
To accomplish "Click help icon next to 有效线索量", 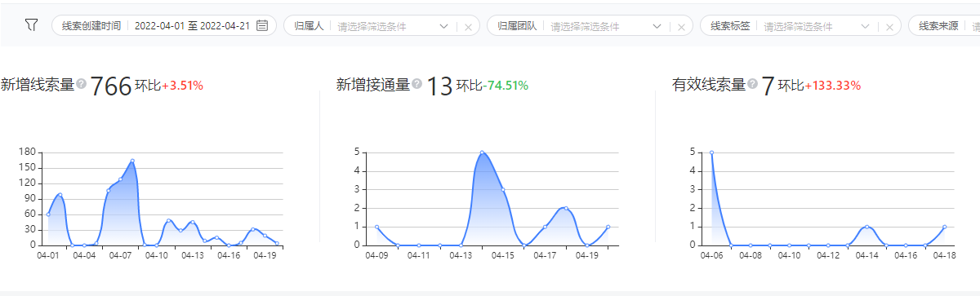I will click(x=753, y=84).
